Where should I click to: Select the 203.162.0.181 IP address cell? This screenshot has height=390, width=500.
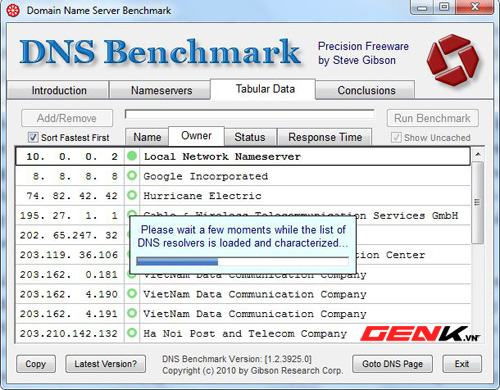[70, 274]
